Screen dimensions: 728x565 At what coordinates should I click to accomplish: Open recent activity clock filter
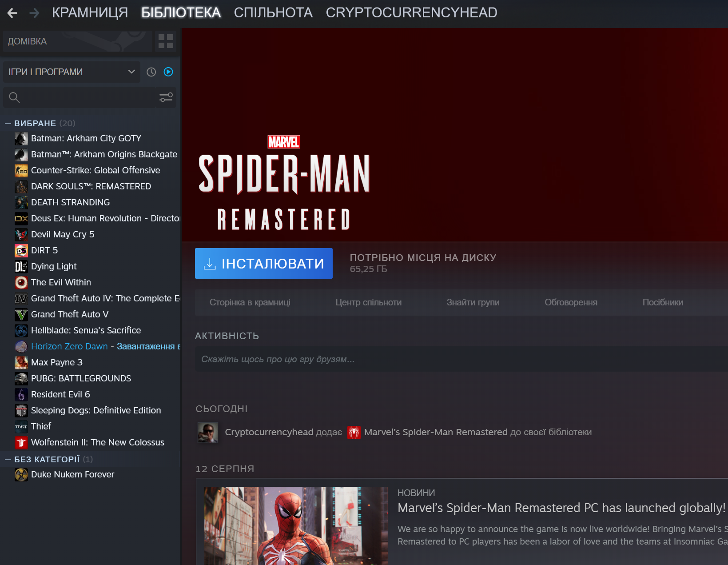coord(151,72)
